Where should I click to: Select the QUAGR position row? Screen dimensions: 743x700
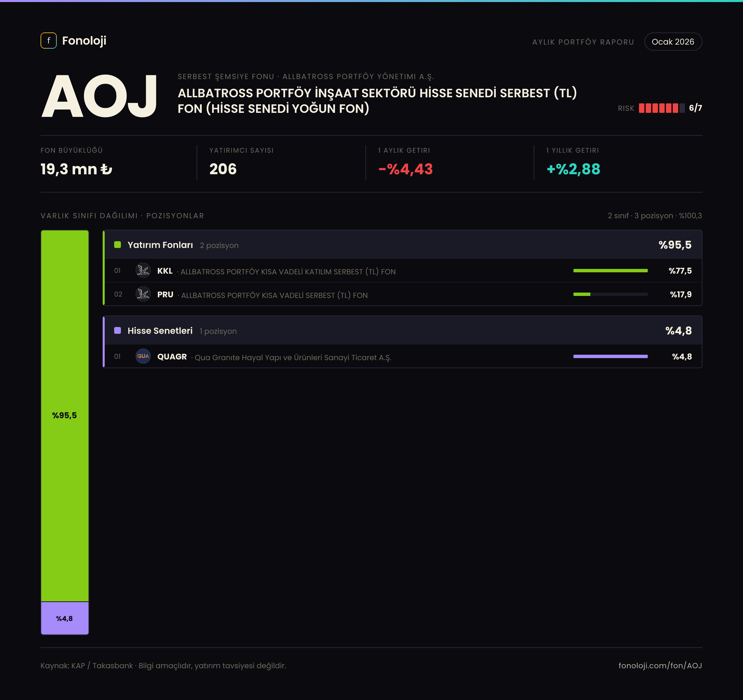click(403, 356)
